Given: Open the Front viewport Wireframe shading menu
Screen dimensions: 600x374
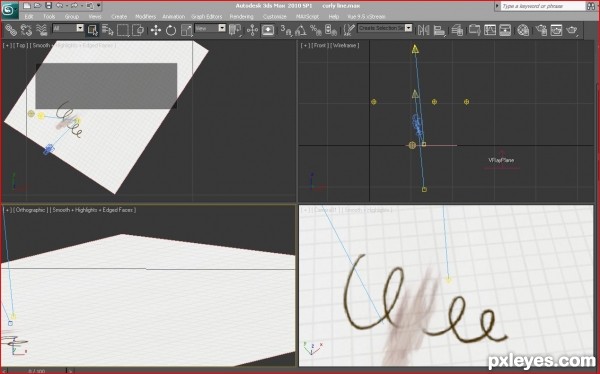Looking at the screenshot, I should coord(345,45).
